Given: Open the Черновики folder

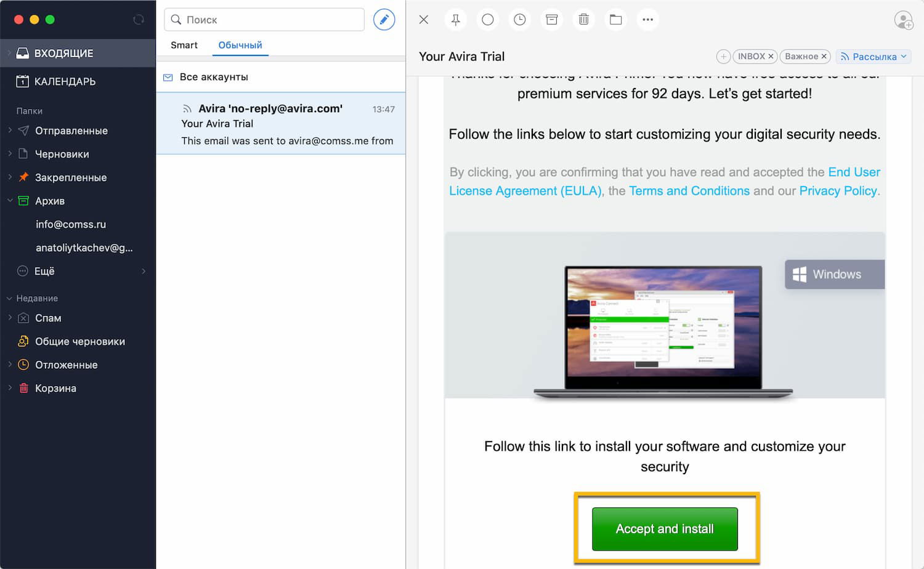Looking at the screenshot, I should pyautogui.click(x=62, y=154).
